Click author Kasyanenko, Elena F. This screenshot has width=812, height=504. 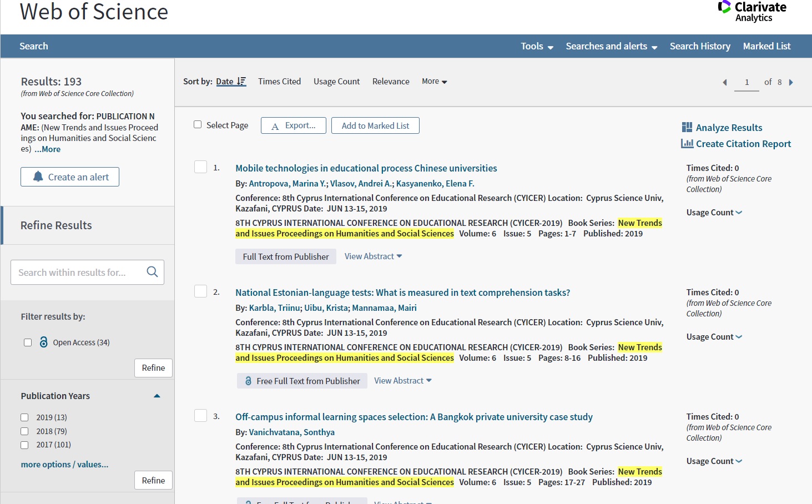coord(435,183)
